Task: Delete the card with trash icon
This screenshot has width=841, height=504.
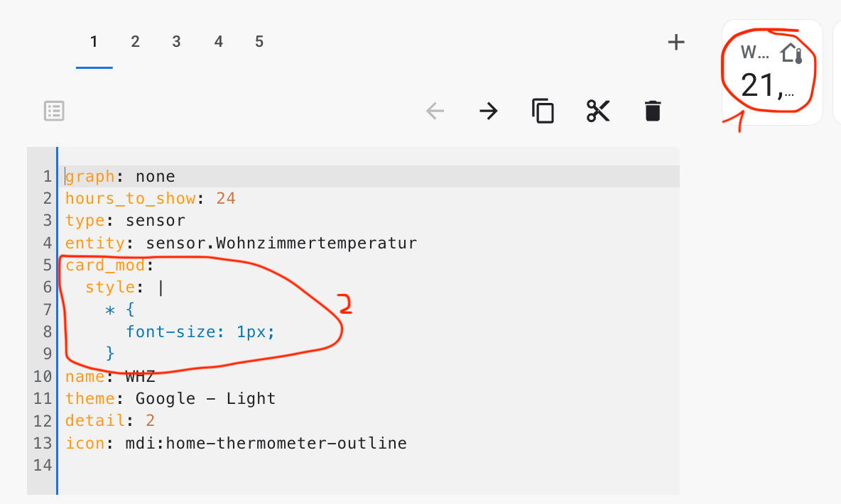Action: tap(652, 111)
